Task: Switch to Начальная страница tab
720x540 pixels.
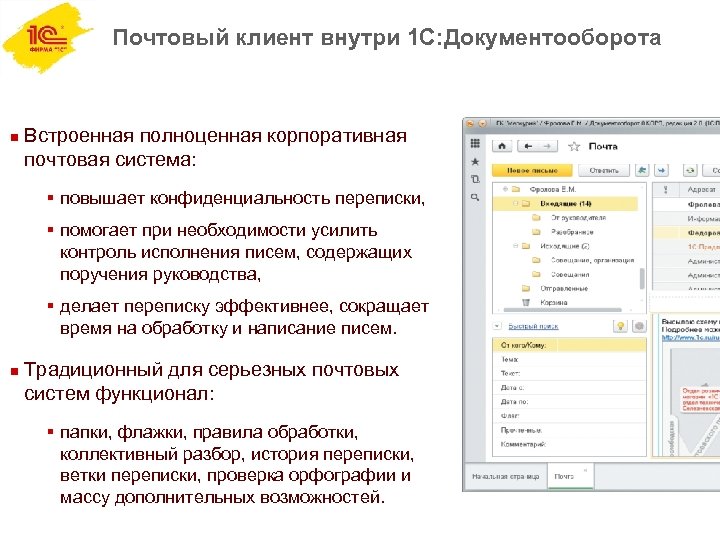Action: point(506,477)
